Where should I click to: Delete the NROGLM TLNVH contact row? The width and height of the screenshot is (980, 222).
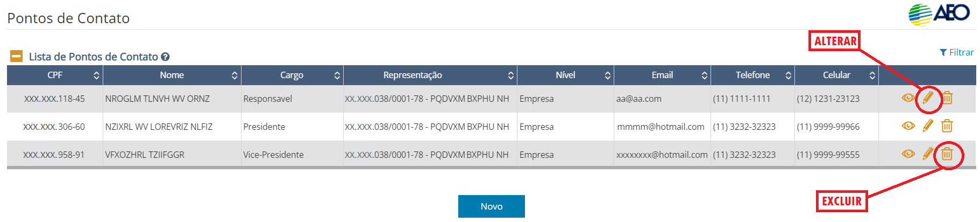tap(947, 98)
